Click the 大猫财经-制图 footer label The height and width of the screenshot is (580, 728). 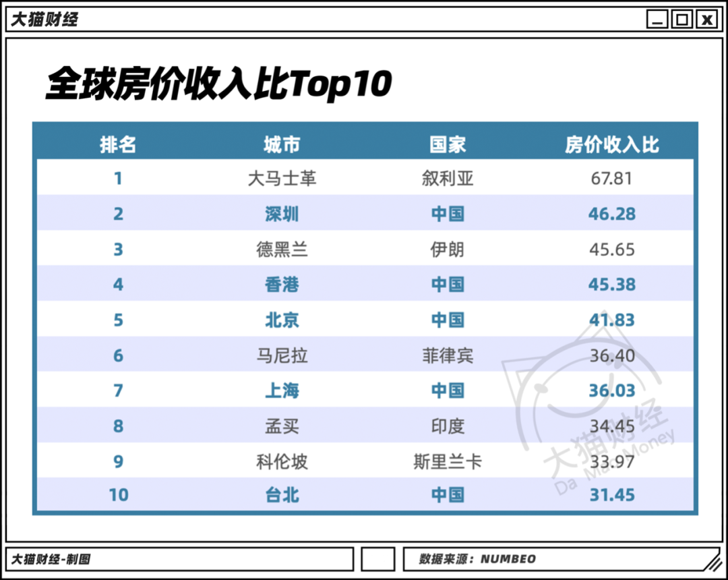[x=51, y=559]
